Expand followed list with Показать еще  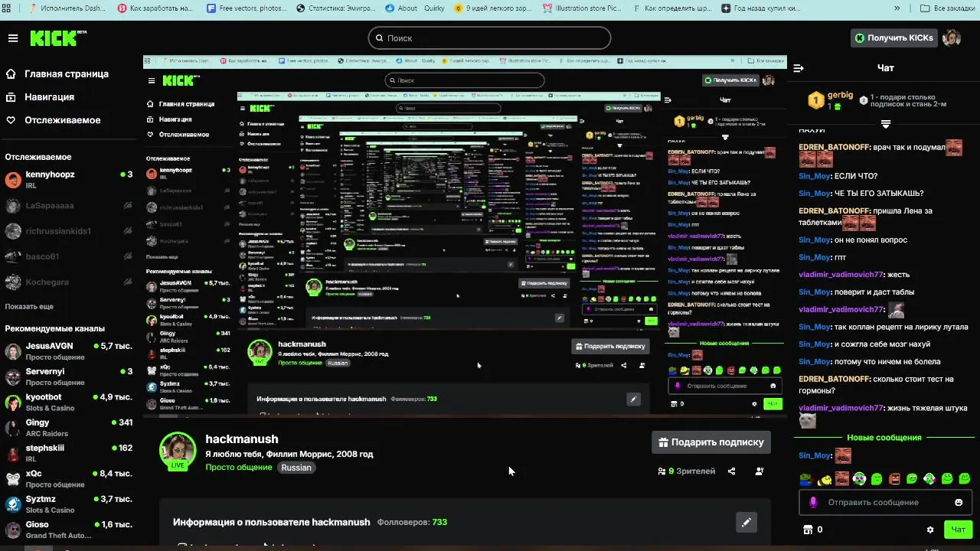tap(29, 306)
